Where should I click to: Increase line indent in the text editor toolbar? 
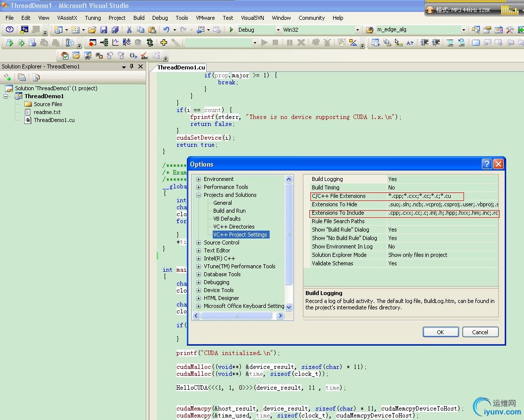[436, 43]
